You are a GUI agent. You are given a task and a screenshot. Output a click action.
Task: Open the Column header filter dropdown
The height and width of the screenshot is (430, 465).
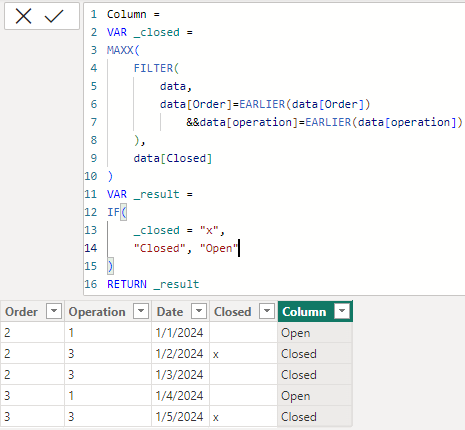pos(342,311)
